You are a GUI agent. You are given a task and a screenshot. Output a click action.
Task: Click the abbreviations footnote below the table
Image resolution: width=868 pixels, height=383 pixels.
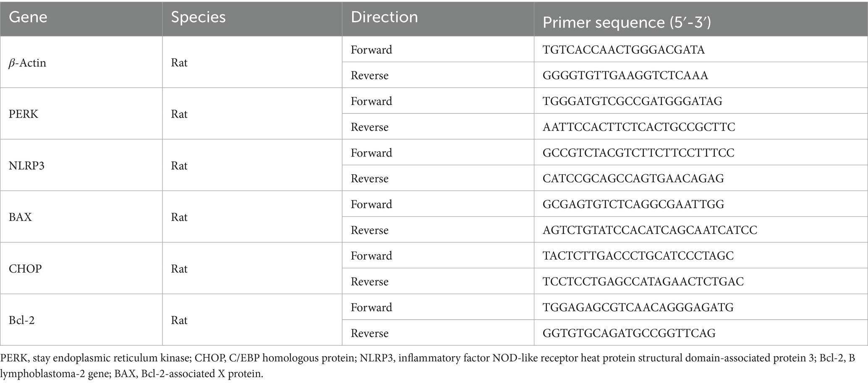427,365
